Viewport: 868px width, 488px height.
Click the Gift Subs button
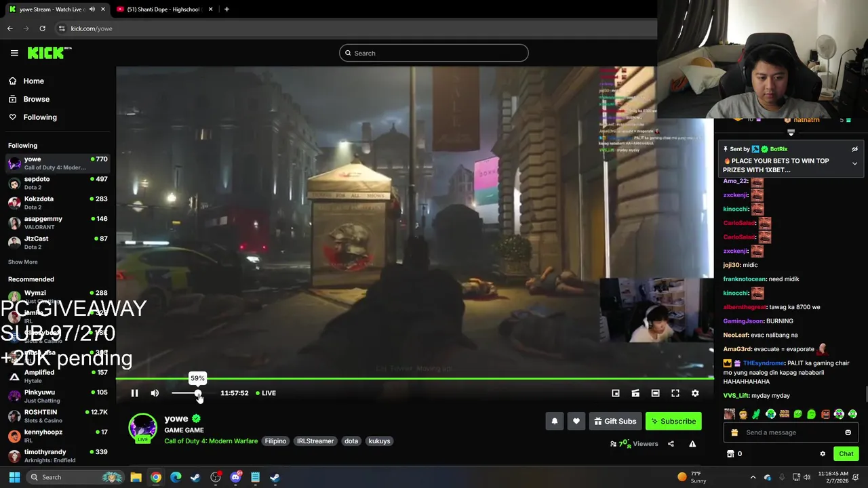[615, 421]
